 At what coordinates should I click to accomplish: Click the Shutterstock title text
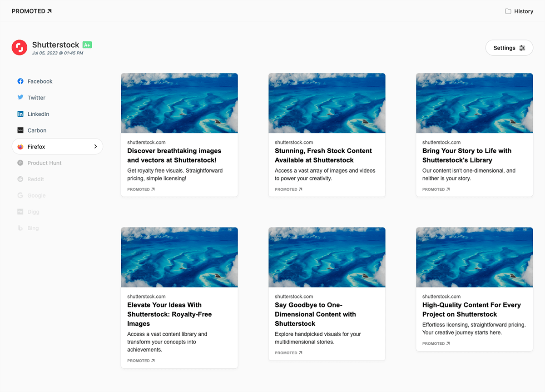pos(55,45)
